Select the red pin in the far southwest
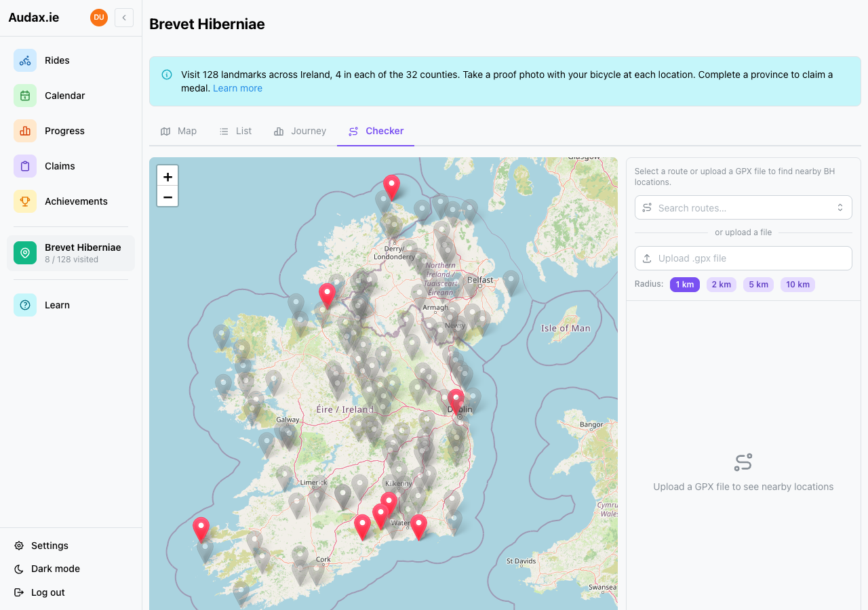Viewport: 868px width, 610px height. pyautogui.click(x=201, y=529)
